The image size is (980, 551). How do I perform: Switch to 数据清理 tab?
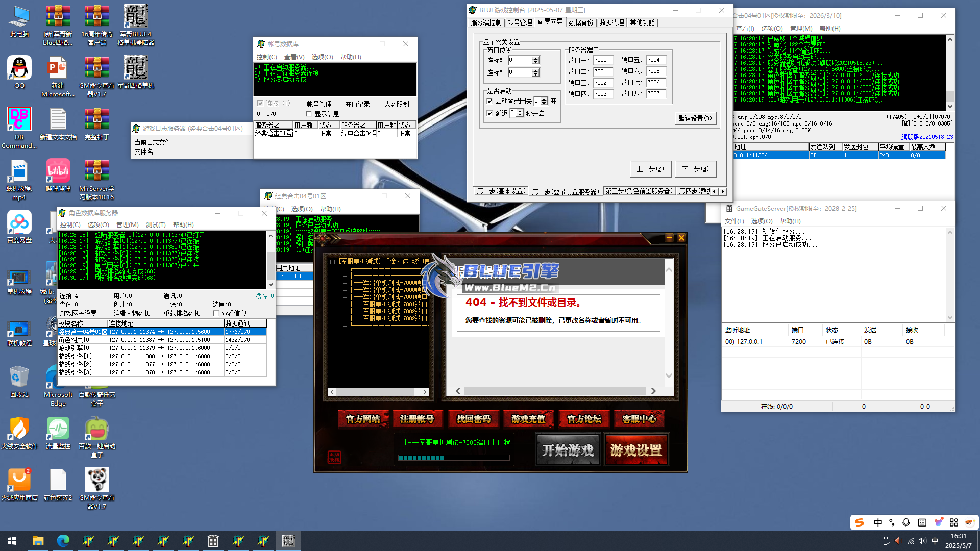[x=611, y=22]
